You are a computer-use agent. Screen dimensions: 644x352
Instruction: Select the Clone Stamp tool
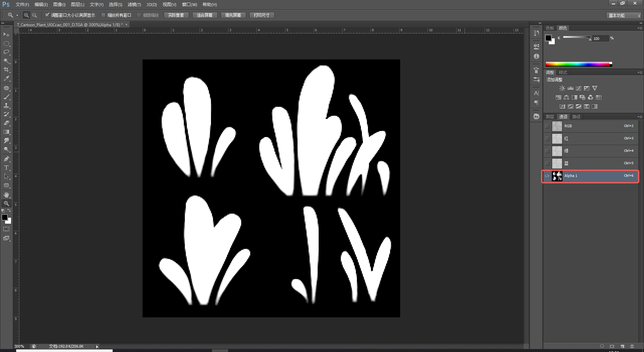[6, 105]
